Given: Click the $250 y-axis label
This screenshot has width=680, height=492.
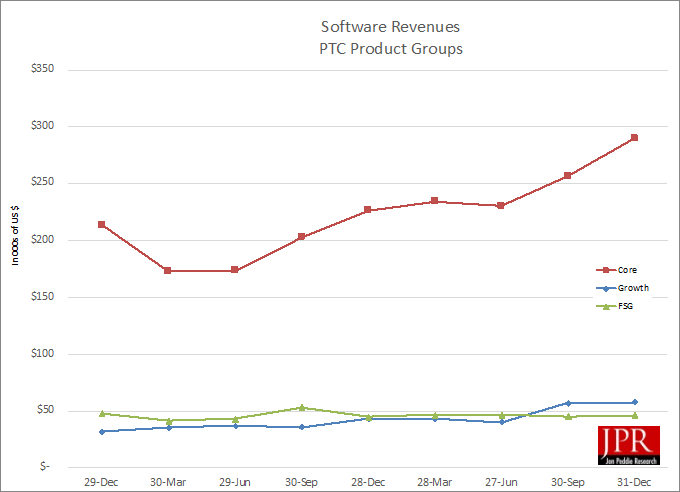Looking at the screenshot, I should tap(42, 182).
